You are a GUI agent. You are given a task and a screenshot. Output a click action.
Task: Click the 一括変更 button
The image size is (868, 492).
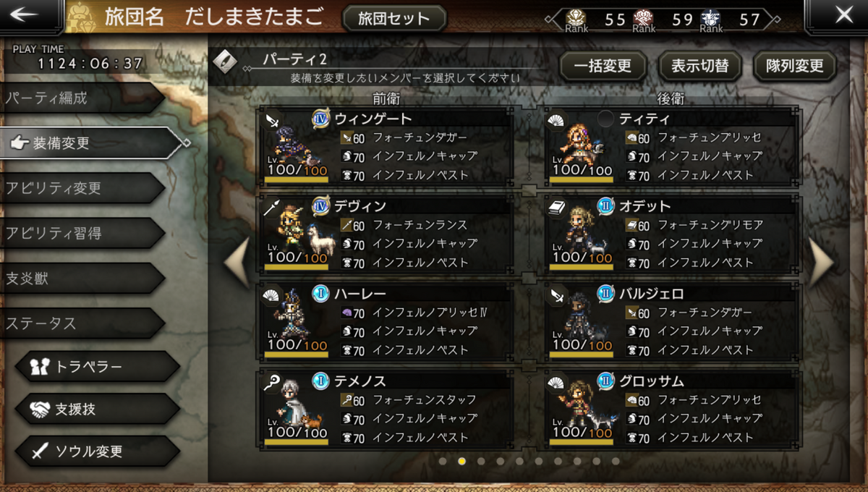click(603, 66)
